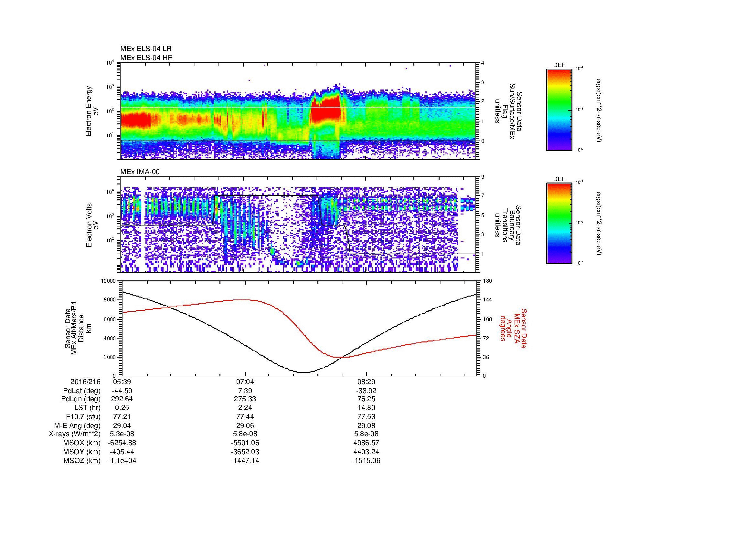Click the MSOY value '-405.44'
The image size is (756, 534).
point(122,452)
